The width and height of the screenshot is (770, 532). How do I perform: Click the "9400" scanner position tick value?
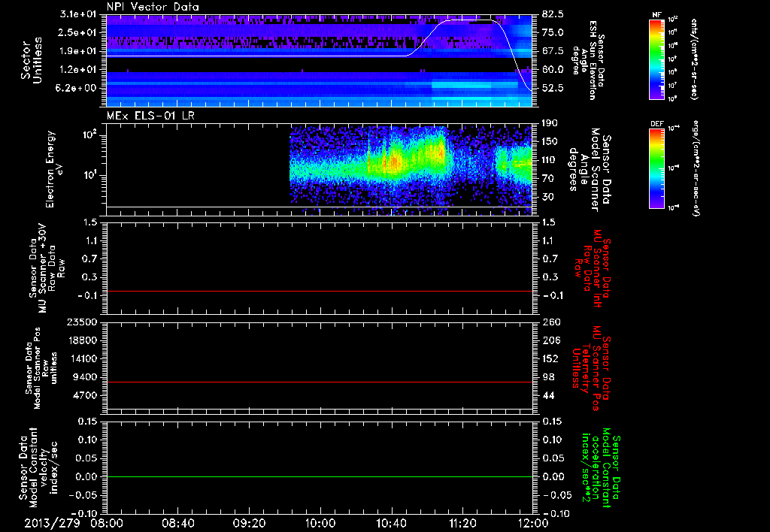tap(85, 377)
